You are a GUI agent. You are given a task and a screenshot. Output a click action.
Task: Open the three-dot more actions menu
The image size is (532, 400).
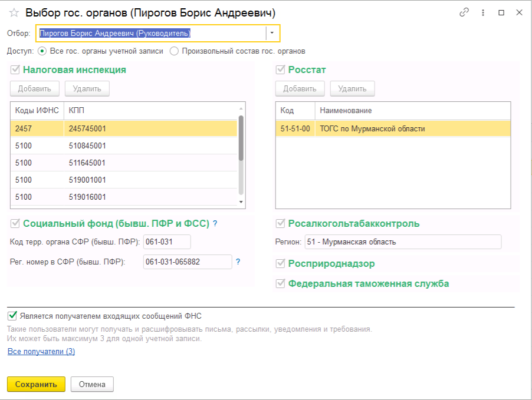point(483,12)
